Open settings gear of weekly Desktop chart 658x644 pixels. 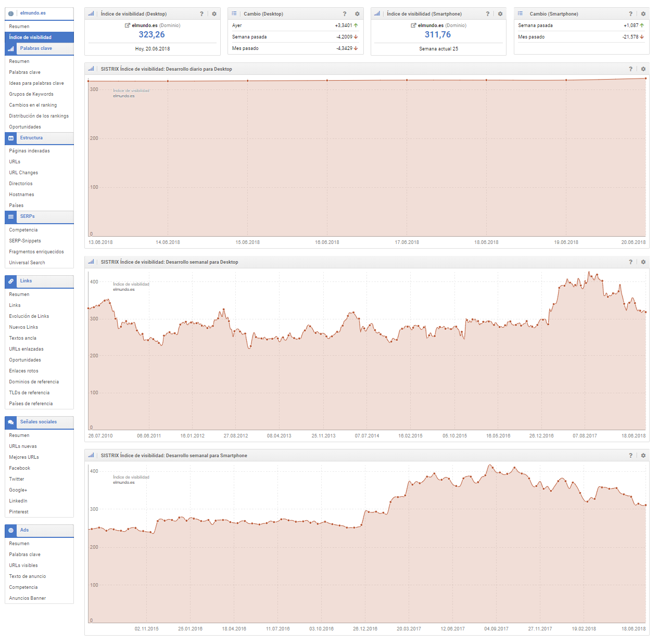[643, 262]
